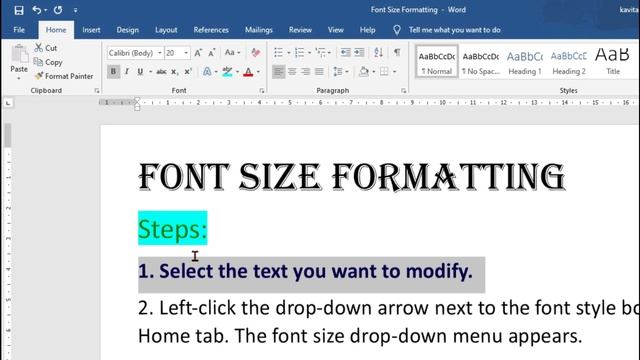Switch to the Layout tab

coord(166,30)
